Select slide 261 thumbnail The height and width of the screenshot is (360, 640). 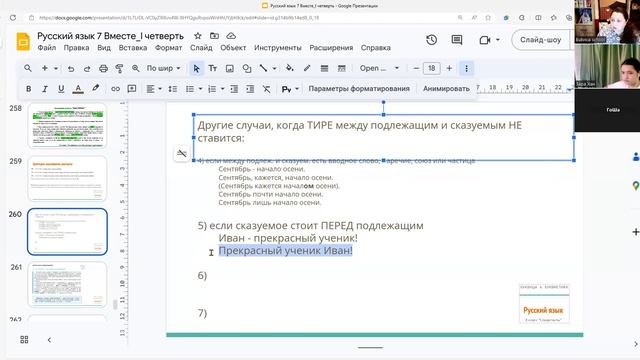tap(67, 284)
